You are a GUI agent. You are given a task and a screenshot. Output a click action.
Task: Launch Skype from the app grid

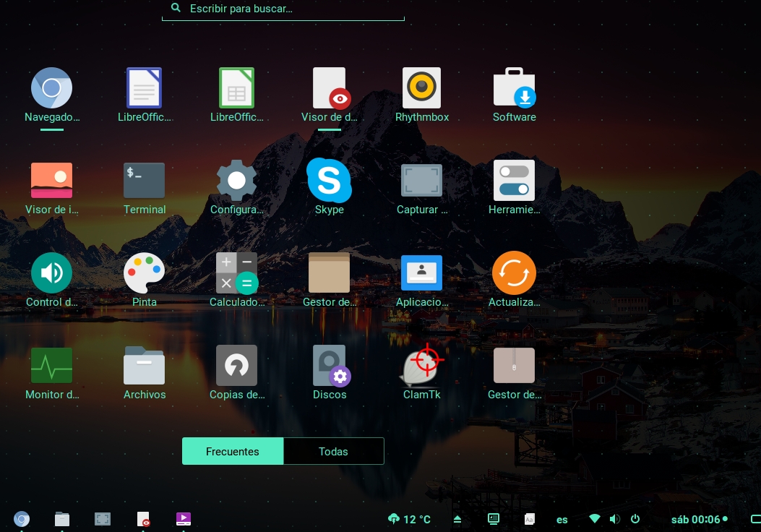[329, 181]
